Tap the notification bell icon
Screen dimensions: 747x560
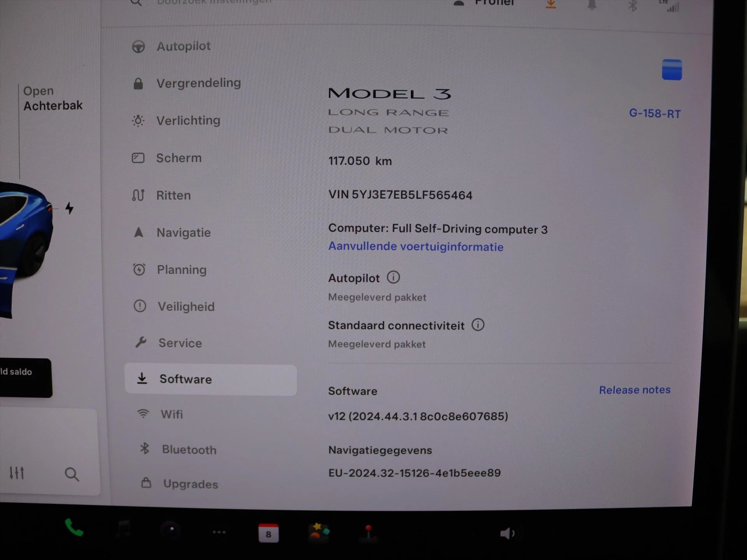click(x=592, y=5)
